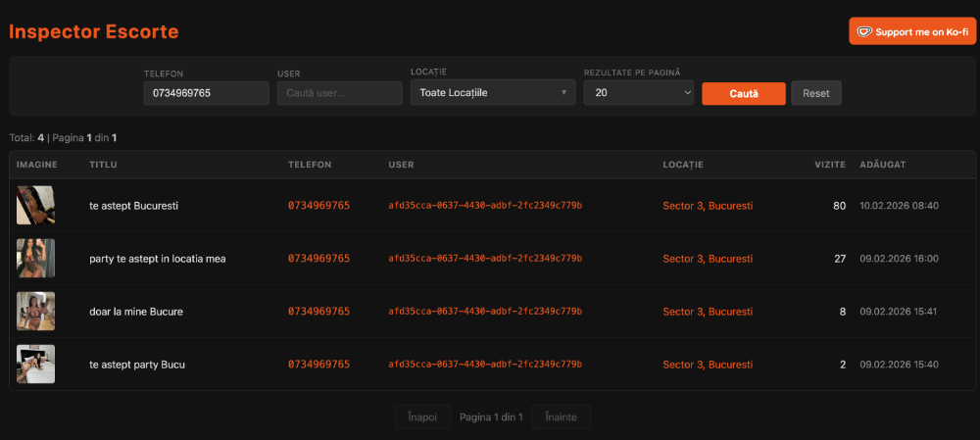The width and height of the screenshot is (980, 440).
Task: Go to next page with Înainte
Action: [x=561, y=417]
